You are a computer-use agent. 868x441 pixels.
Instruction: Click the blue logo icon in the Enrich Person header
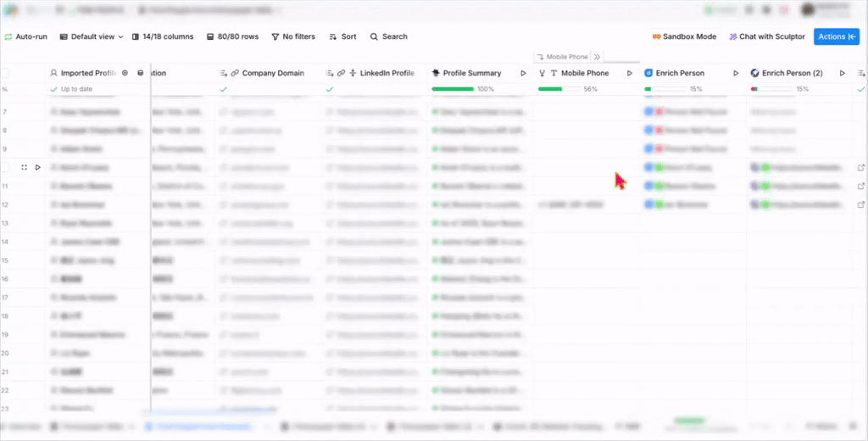pos(648,73)
